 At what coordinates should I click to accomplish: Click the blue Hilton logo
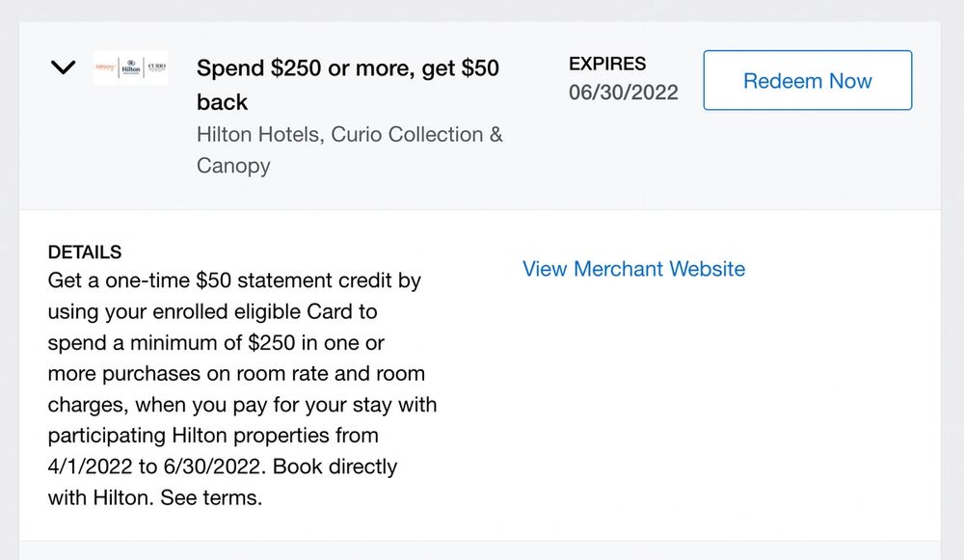coord(130,68)
